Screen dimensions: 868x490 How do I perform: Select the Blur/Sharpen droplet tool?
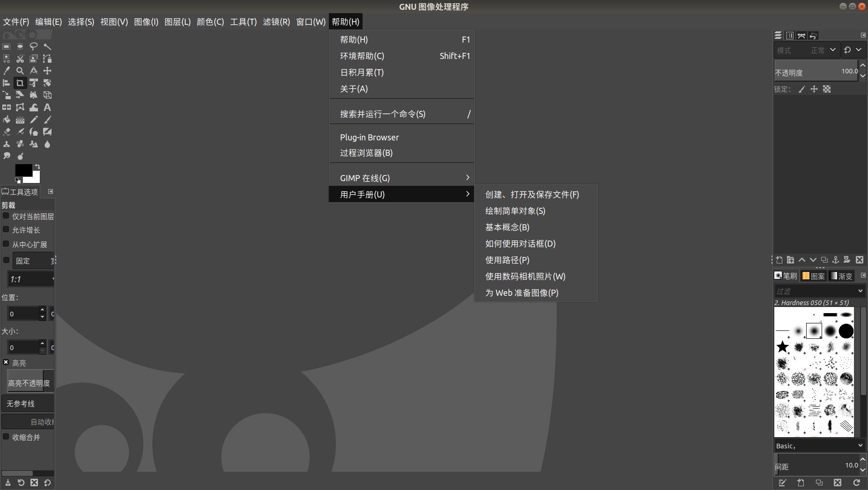47,144
